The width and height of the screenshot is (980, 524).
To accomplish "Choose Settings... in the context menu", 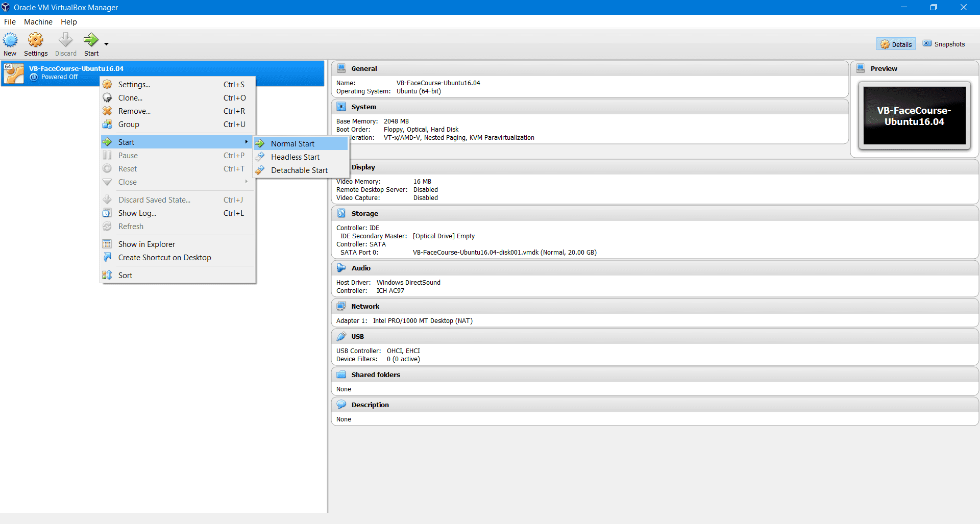I will click(178, 85).
